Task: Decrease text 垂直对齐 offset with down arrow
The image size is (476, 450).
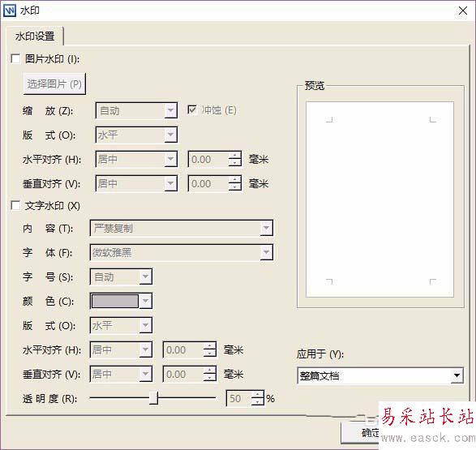Action: pos(209,378)
